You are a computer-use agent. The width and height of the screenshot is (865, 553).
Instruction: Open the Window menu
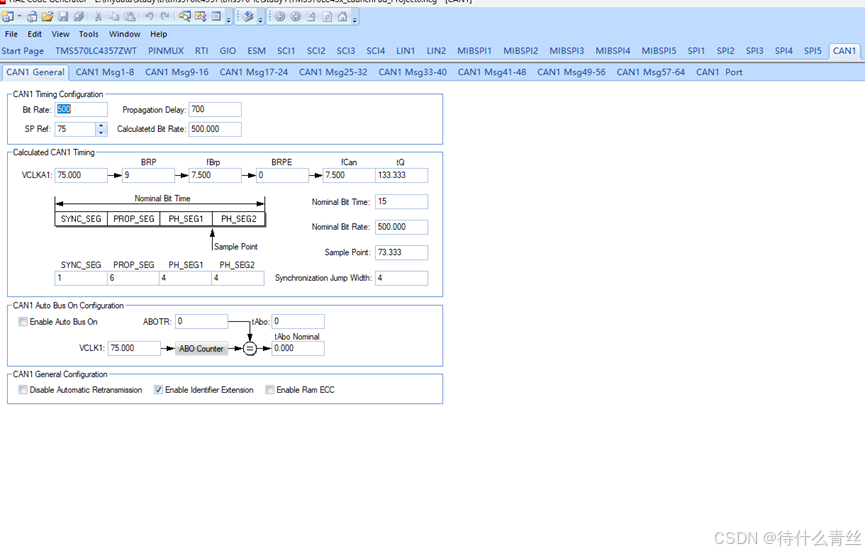pos(125,34)
